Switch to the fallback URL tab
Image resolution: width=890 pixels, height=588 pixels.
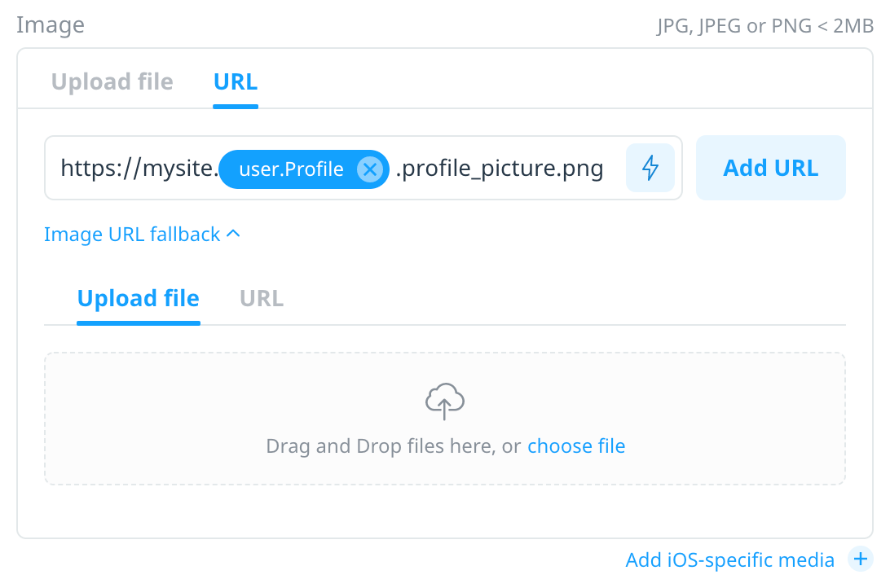[x=262, y=298]
